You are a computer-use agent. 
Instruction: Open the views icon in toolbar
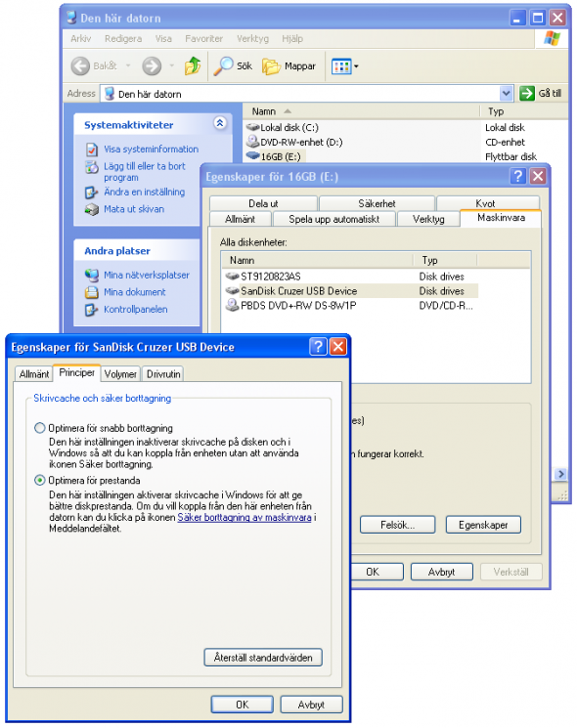pos(341,66)
